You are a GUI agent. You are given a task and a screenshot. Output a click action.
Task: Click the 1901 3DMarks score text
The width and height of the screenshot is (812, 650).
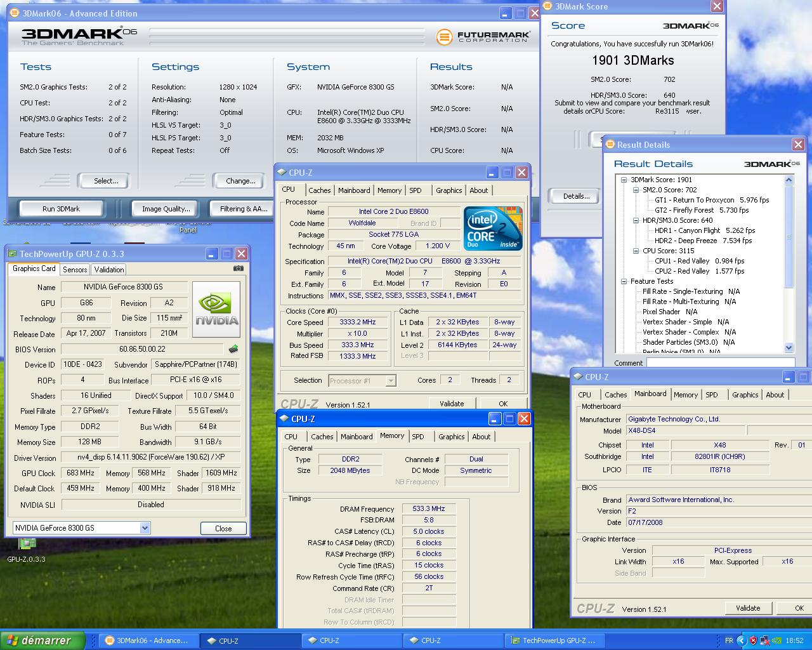tap(632, 60)
